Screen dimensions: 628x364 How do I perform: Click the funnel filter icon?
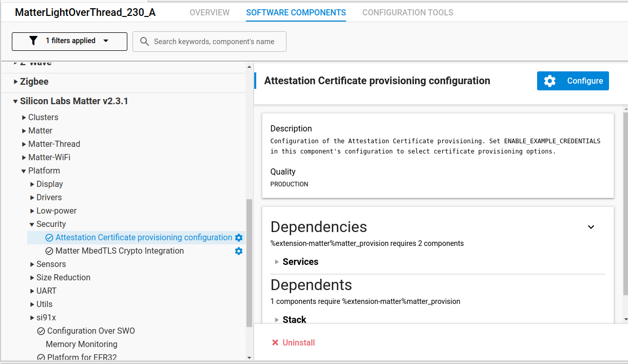coord(33,41)
